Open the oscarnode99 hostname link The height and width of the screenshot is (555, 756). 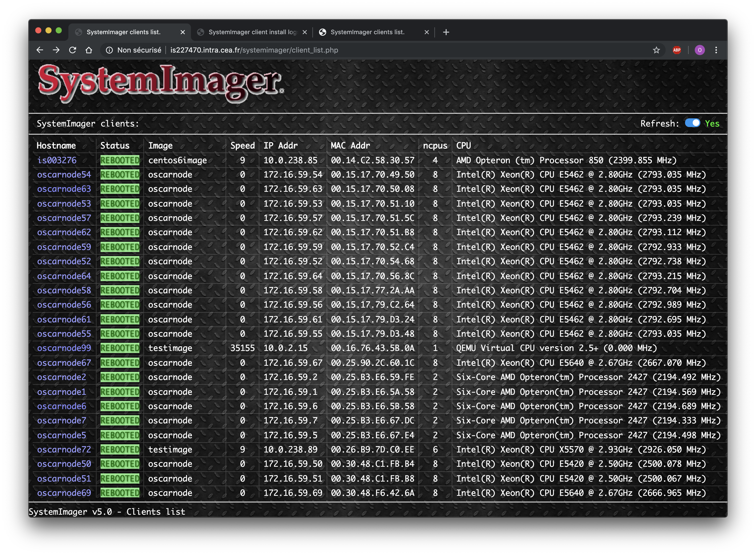(x=64, y=348)
